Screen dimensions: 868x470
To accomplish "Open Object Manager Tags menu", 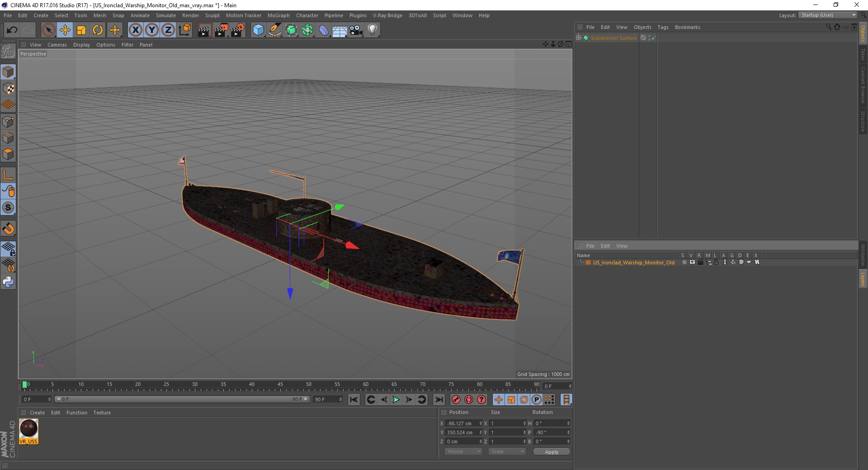I will 663,27.
